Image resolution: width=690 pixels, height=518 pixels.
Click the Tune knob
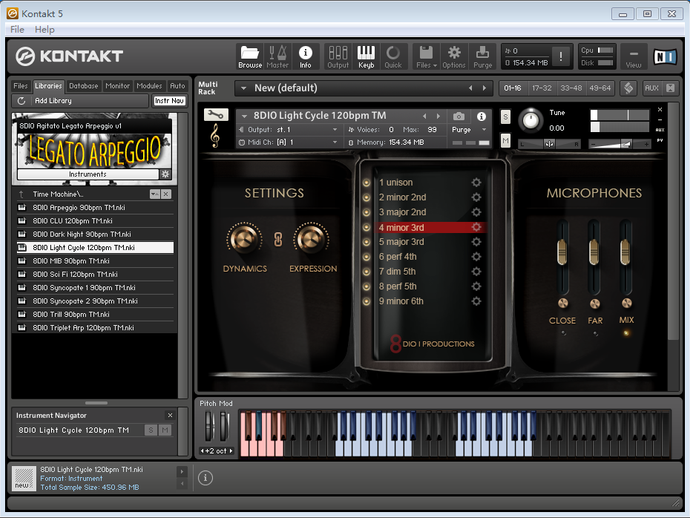[531, 120]
